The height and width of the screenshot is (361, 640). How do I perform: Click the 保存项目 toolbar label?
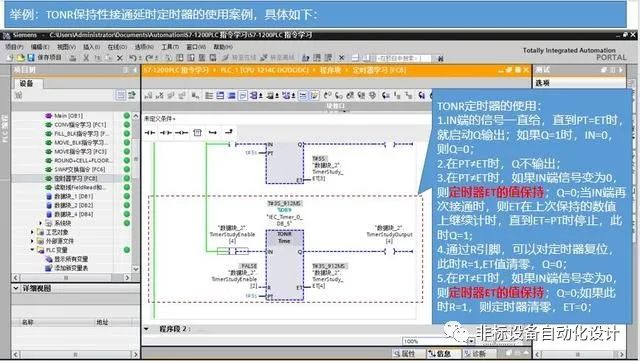coord(49,58)
